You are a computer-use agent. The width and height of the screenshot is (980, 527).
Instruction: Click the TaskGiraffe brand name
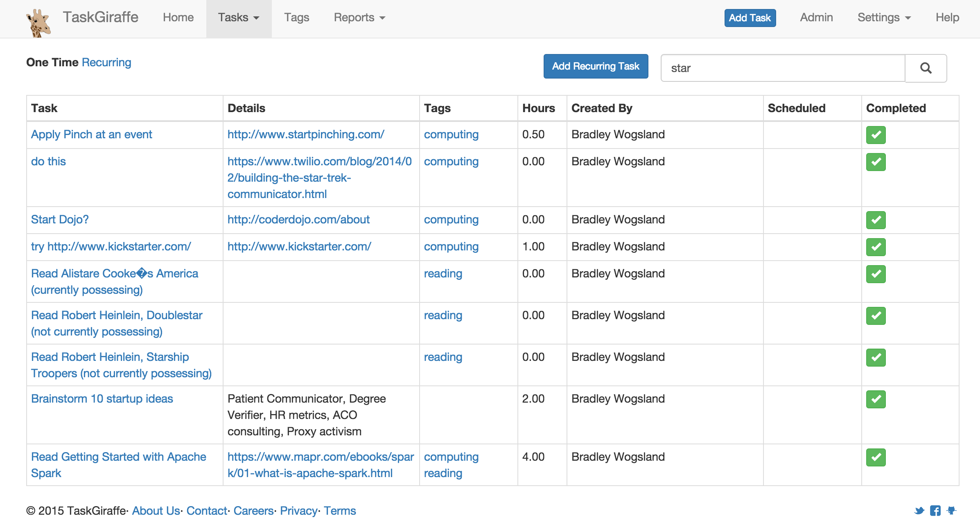100,17
